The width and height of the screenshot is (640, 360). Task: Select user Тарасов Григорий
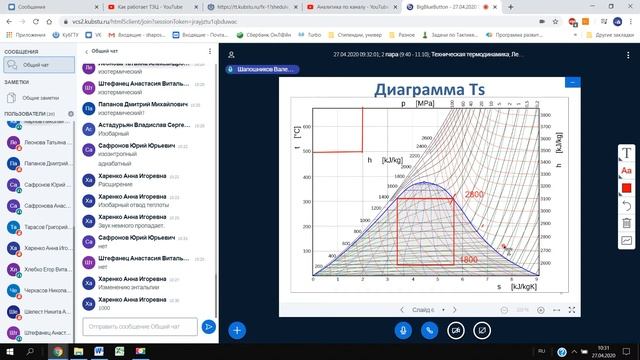pyautogui.click(x=39, y=227)
